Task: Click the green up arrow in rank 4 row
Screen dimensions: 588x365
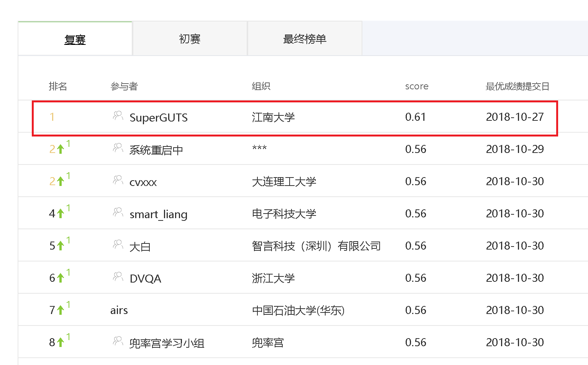Action: 61,214
